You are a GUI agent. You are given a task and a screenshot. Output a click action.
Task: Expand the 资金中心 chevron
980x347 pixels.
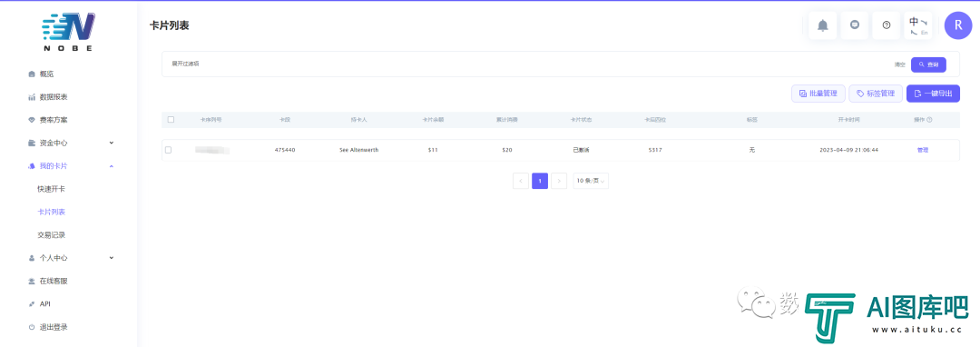point(112,143)
